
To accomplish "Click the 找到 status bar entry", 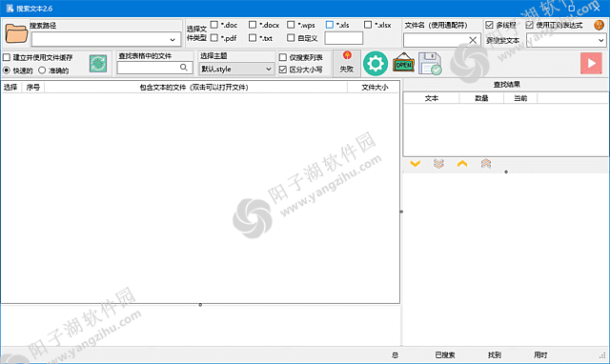I will pyautogui.click(x=495, y=355).
